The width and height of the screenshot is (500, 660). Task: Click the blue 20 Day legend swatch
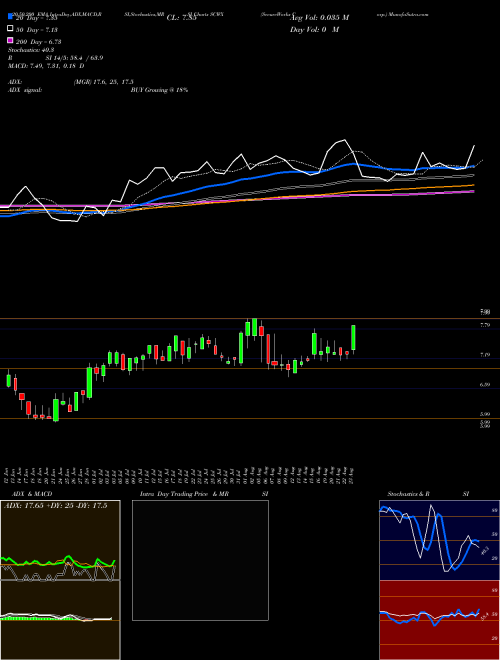10,17
